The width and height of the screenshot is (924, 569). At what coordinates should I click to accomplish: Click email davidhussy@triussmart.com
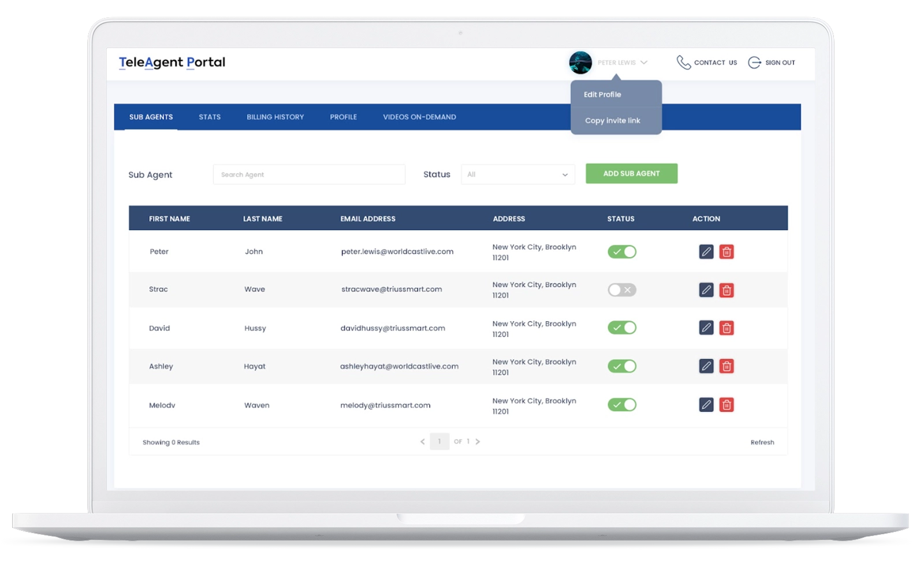coord(393,328)
